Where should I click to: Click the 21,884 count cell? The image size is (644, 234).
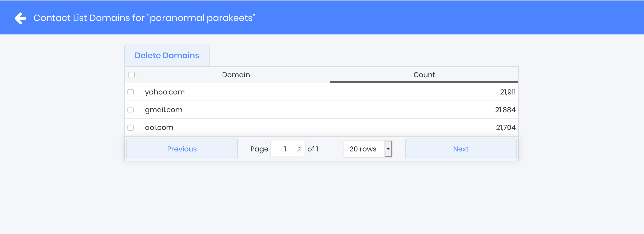tap(505, 110)
